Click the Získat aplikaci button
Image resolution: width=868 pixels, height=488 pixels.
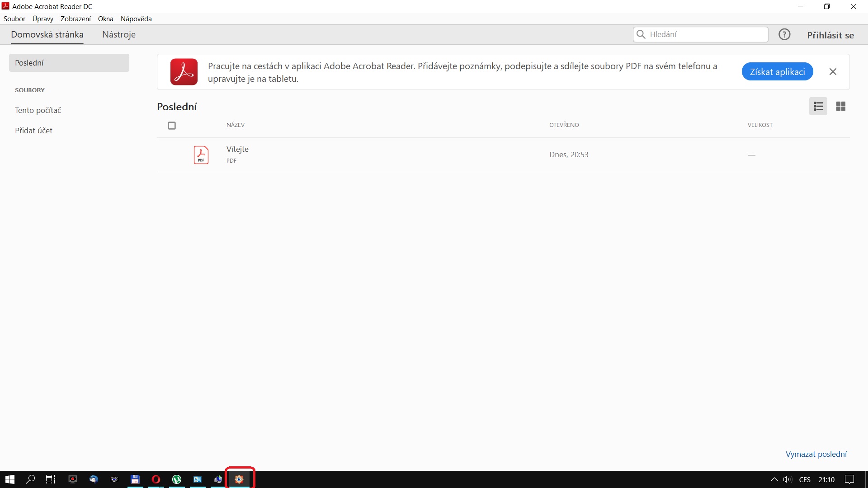click(x=777, y=72)
